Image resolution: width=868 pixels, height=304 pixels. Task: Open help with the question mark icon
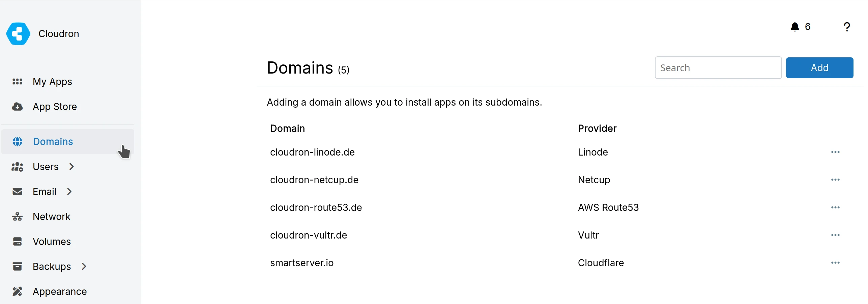(x=847, y=27)
